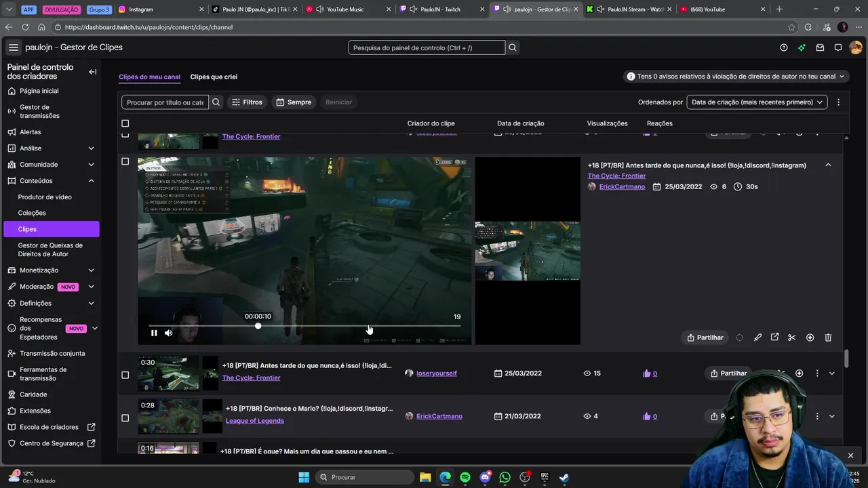Open expanded clip in new window icon
Viewport: 868px width, 488px height.
pos(774,338)
